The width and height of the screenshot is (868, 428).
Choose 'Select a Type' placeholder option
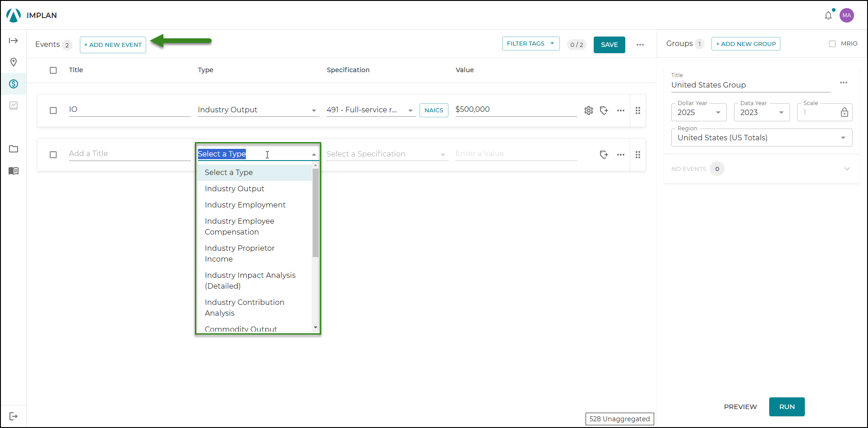pos(254,173)
